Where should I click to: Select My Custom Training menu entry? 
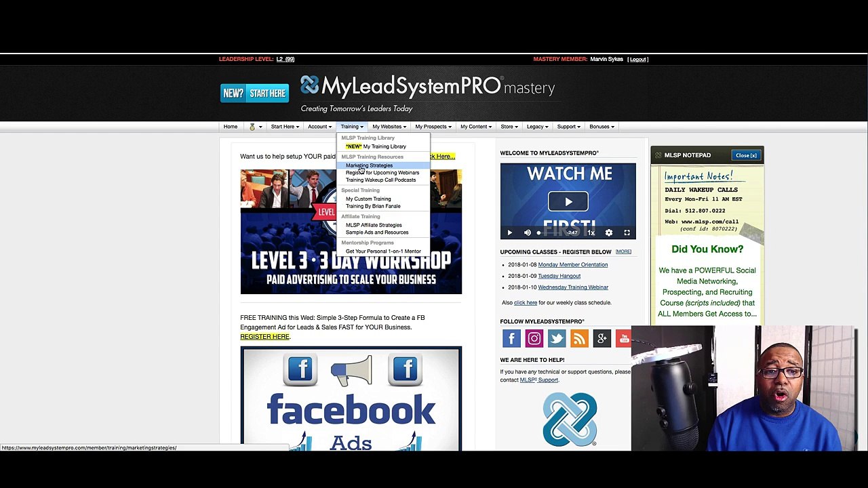click(x=368, y=199)
